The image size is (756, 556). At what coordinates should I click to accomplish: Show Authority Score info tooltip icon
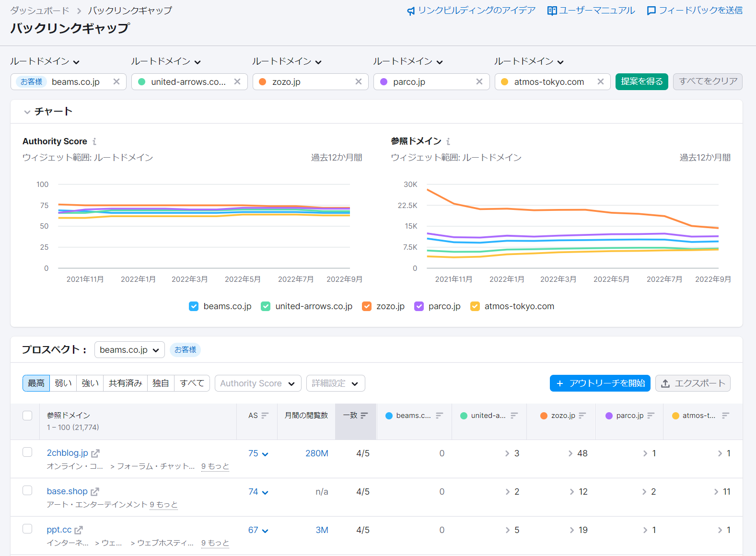(x=94, y=141)
